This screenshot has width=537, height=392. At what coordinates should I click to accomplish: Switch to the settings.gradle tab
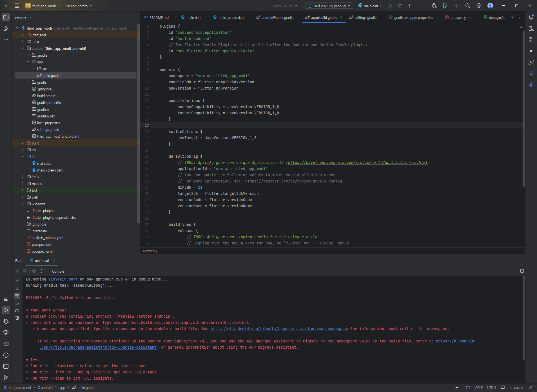coord(363,17)
